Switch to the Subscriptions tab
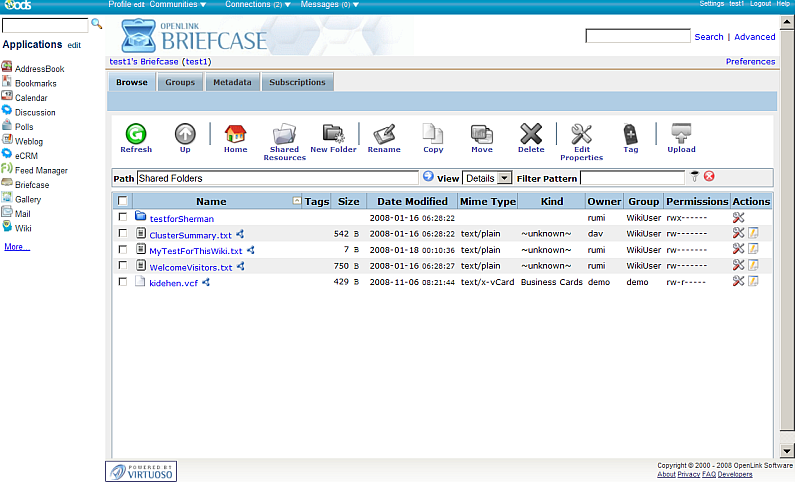The image size is (800, 493). [297, 82]
